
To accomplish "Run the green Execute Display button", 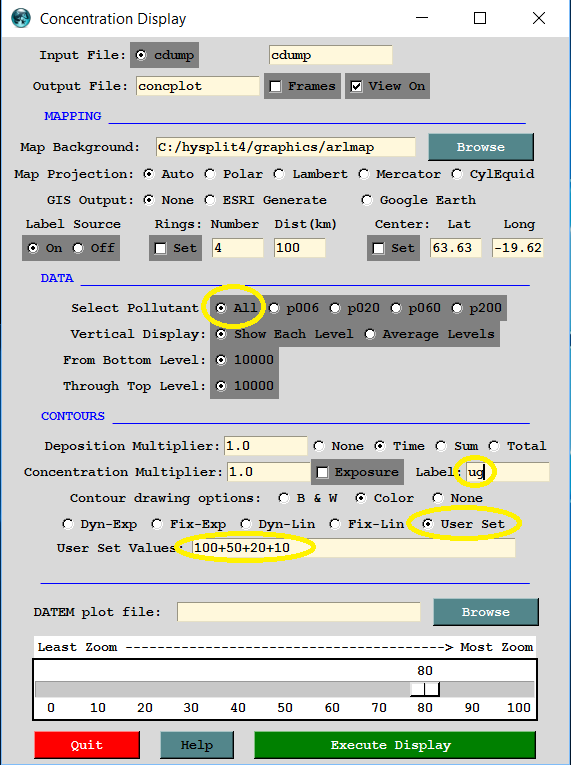I will coord(395,745).
